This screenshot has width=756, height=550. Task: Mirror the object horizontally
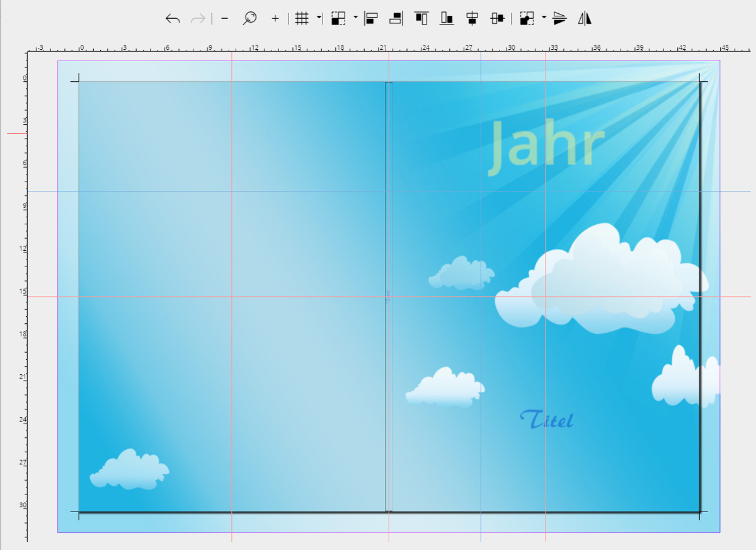tap(585, 19)
